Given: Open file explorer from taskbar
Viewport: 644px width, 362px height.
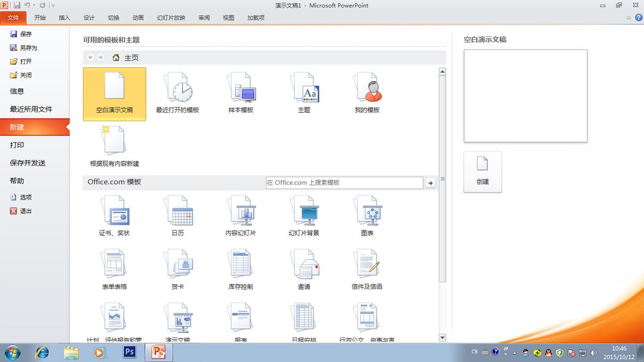Looking at the screenshot, I should (x=71, y=352).
